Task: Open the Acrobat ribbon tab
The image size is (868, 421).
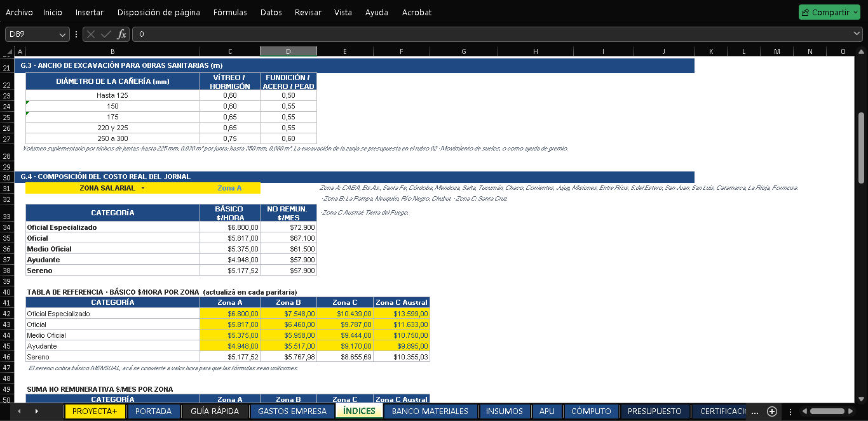Action: [417, 12]
